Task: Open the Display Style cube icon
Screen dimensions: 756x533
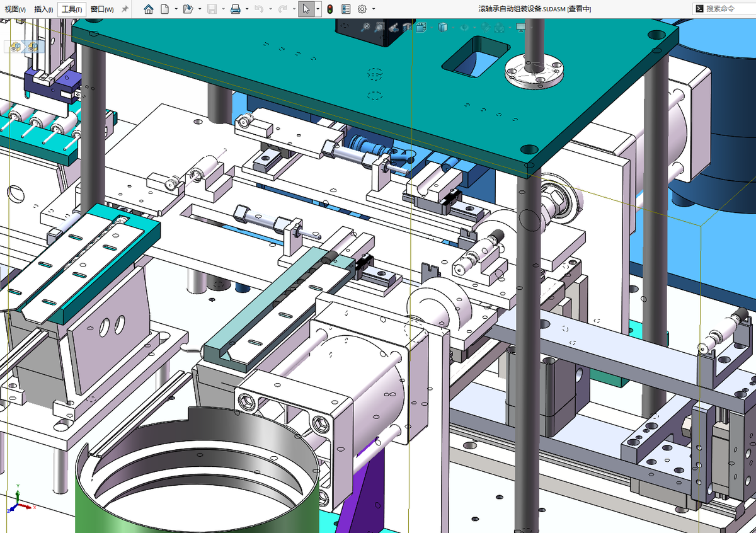Action: pos(443,27)
